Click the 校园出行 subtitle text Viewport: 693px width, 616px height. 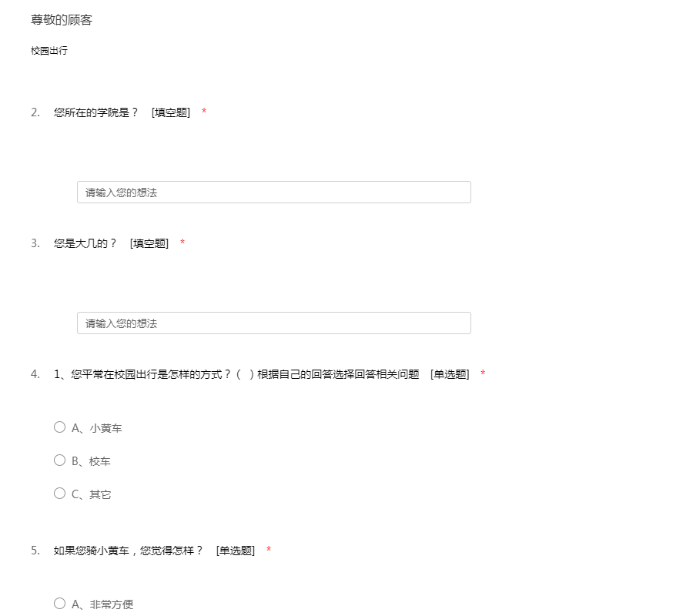(x=49, y=51)
